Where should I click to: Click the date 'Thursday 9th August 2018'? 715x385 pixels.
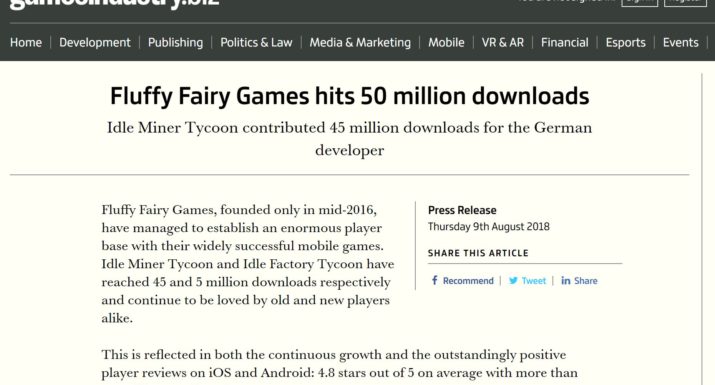coord(489,227)
